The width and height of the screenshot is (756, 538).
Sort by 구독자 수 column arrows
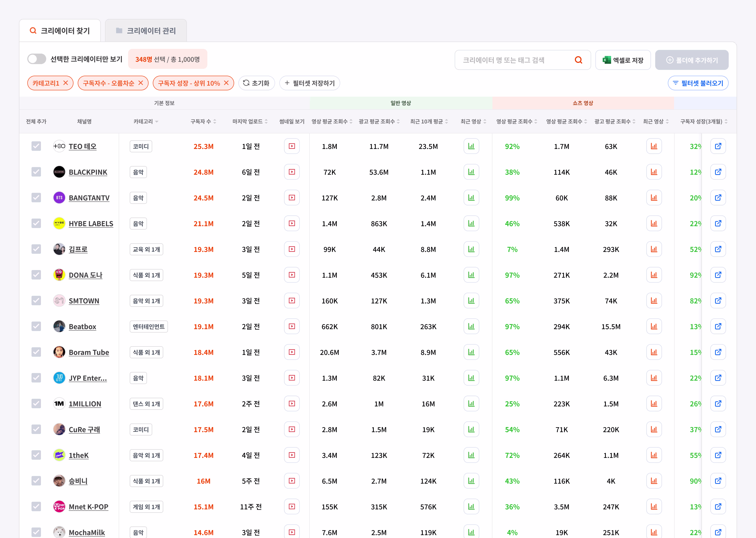pyautogui.click(x=214, y=122)
